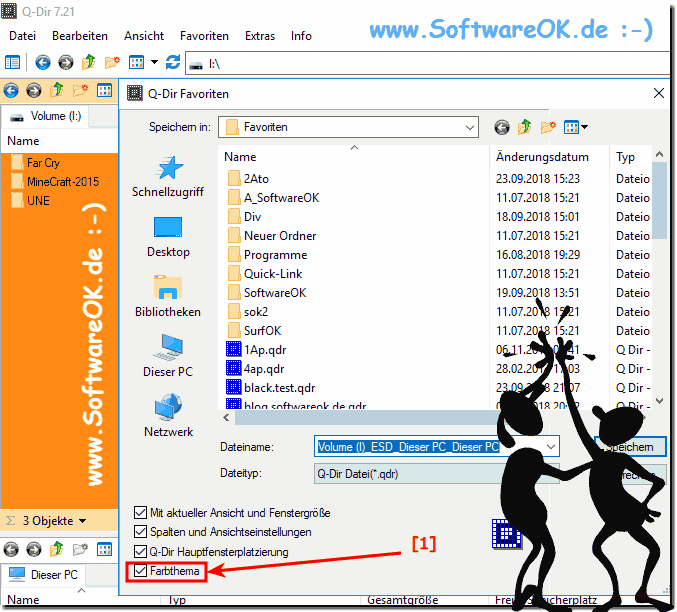The height and width of the screenshot is (612, 677).
Task: Expand the Speichern in Favoriten dropdown
Action: pyautogui.click(x=470, y=127)
